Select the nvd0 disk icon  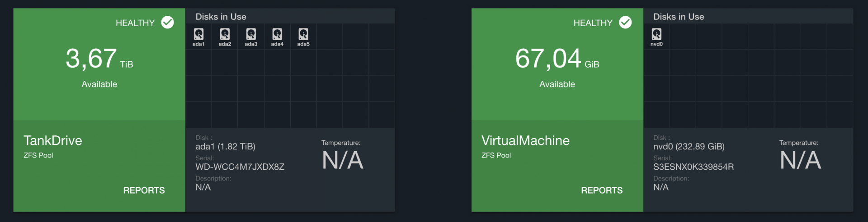point(656,34)
